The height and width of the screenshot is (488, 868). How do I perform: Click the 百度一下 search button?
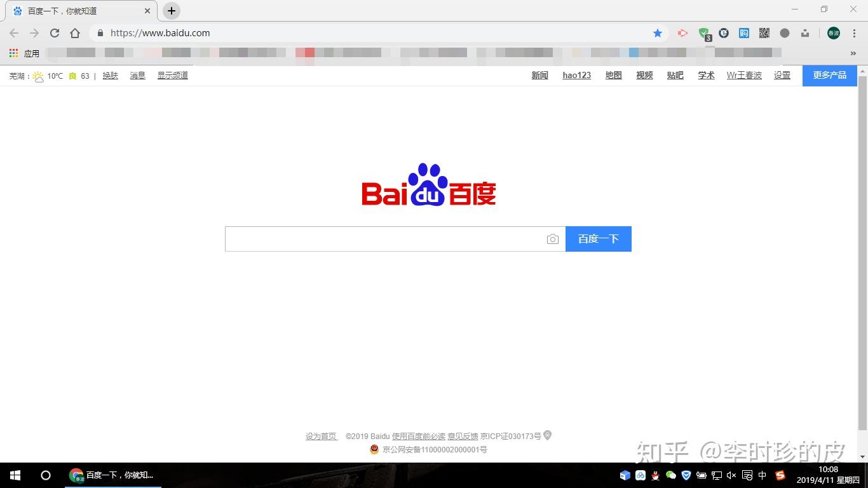click(x=599, y=239)
